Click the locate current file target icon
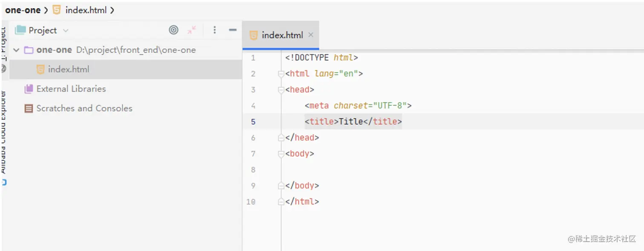This screenshot has height=251, width=644. coord(173,30)
